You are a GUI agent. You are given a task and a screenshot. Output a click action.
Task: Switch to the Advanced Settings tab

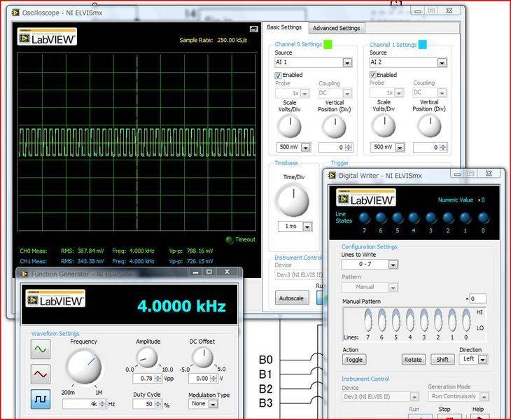[336, 28]
